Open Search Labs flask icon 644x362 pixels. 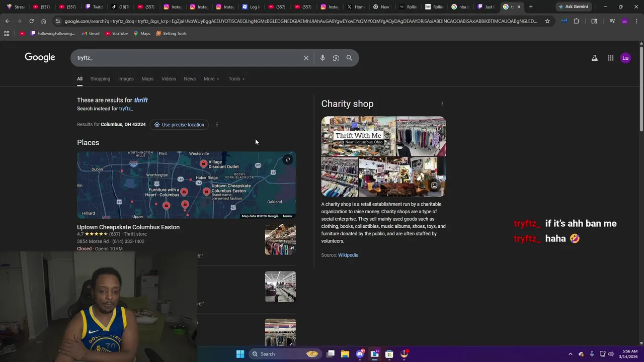(594, 58)
